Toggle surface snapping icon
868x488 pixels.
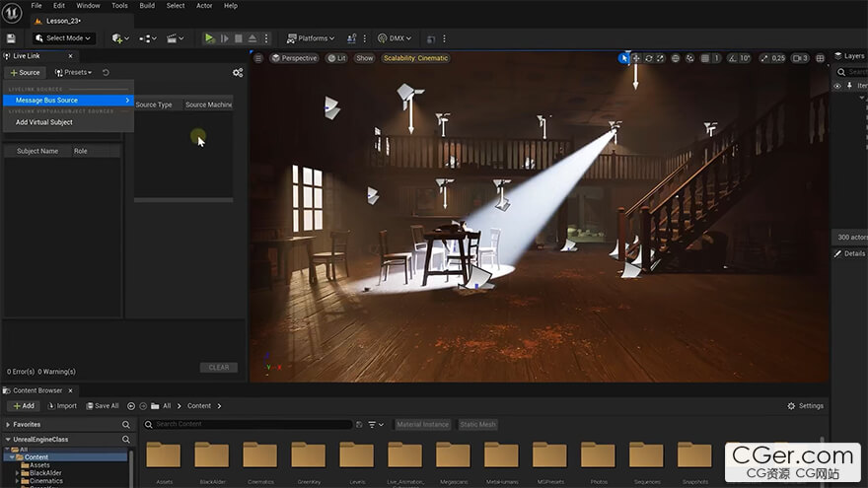click(x=689, y=58)
